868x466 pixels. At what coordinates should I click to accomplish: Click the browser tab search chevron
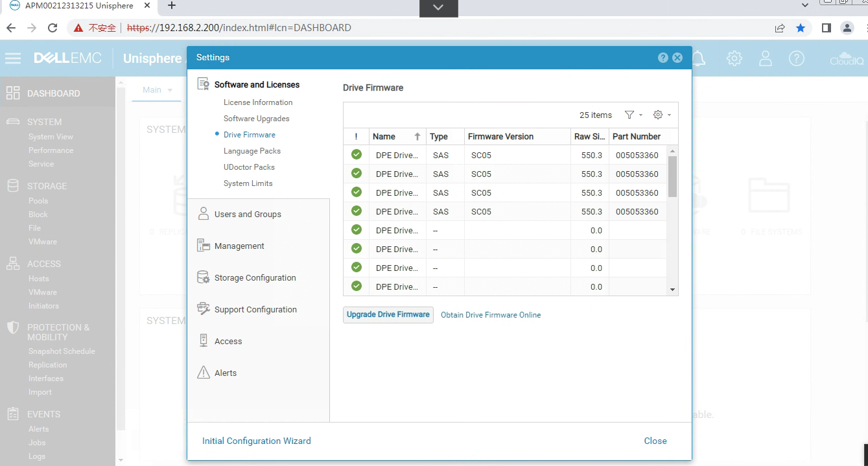point(805,5)
